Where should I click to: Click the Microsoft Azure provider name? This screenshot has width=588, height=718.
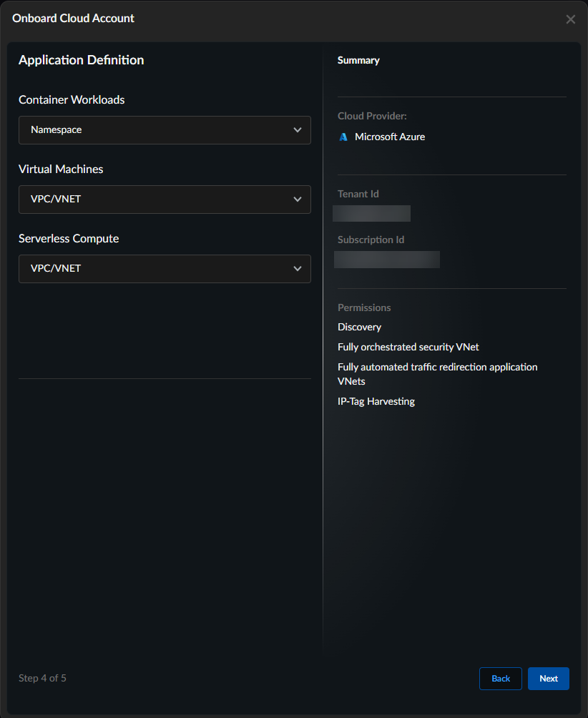390,137
